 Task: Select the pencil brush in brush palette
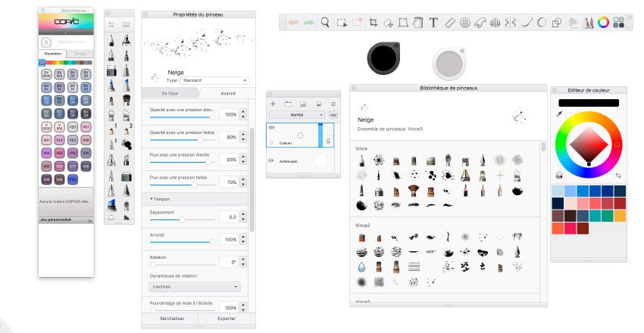(111, 41)
